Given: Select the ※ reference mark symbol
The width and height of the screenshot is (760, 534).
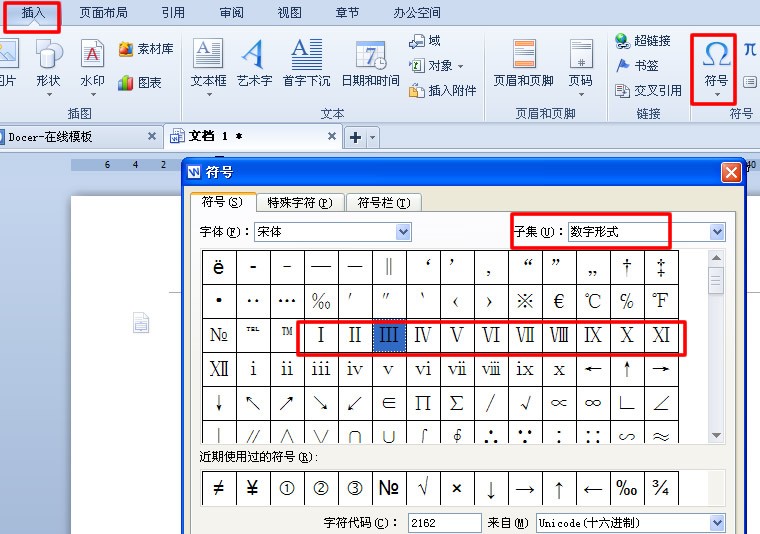Looking at the screenshot, I should point(525,301).
